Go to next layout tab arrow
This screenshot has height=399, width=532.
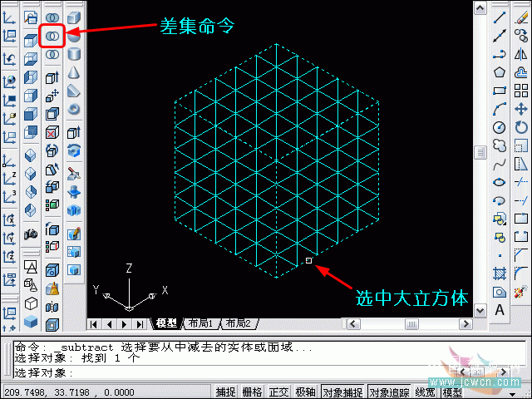(x=124, y=324)
